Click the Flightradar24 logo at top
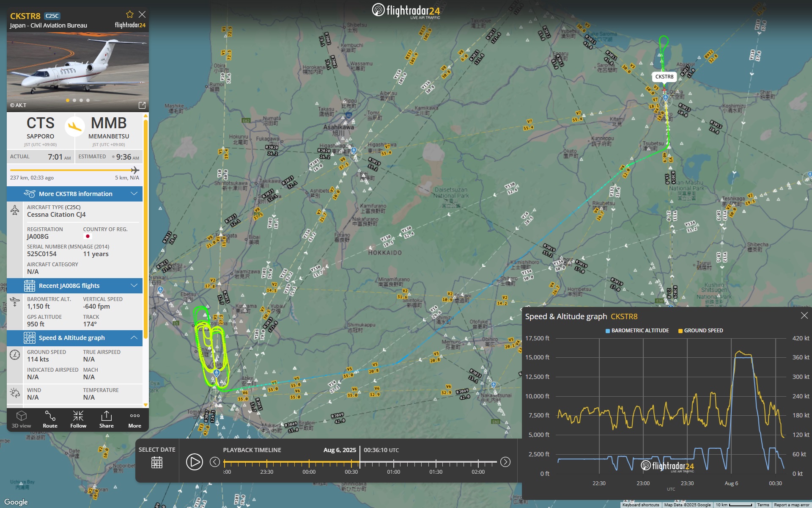This screenshot has height=508, width=812. point(406,11)
